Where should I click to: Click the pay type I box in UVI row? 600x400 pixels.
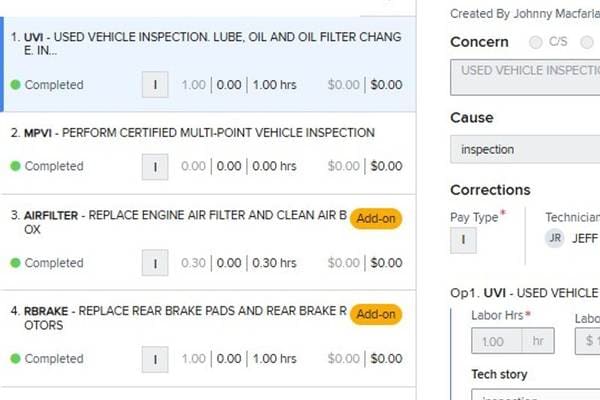click(155, 85)
